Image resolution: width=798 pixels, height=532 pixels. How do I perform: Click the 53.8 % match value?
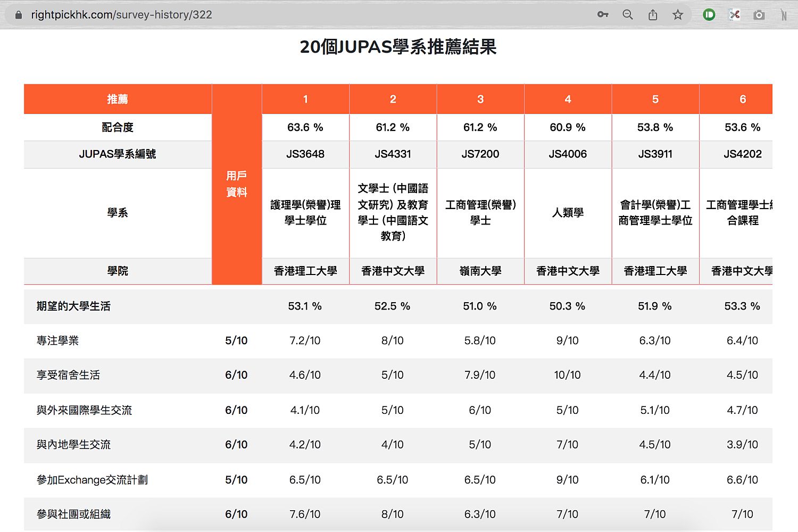click(x=655, y=128)
